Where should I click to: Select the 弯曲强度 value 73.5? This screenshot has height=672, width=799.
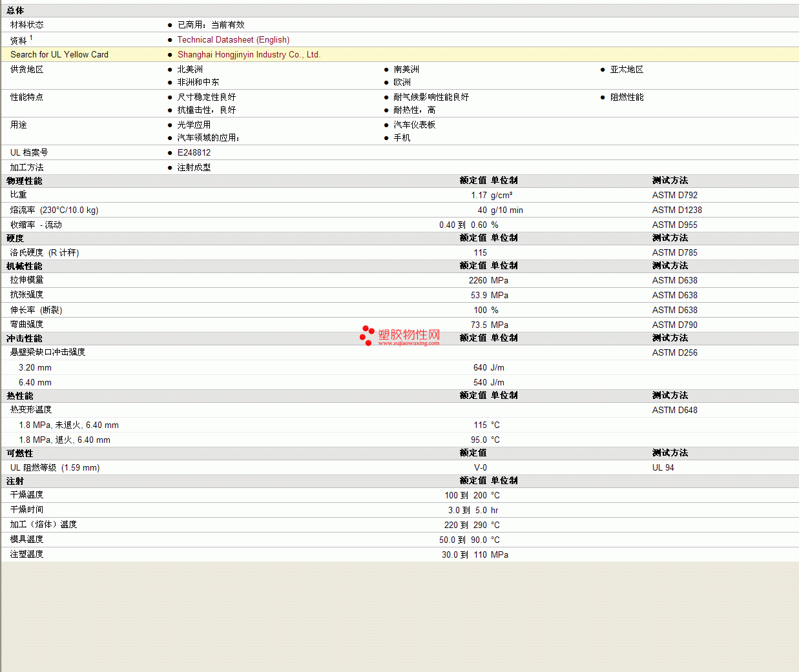point(479,325)
